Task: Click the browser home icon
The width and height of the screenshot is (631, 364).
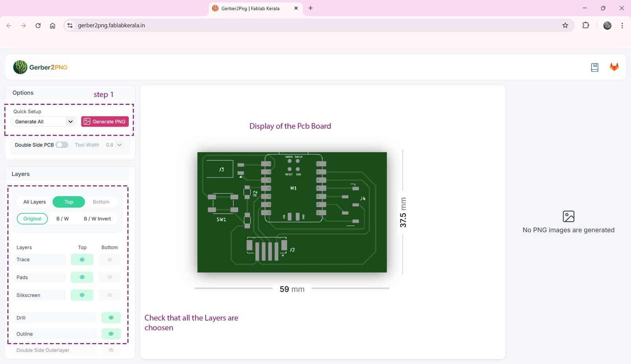Action: click(52, 25)
